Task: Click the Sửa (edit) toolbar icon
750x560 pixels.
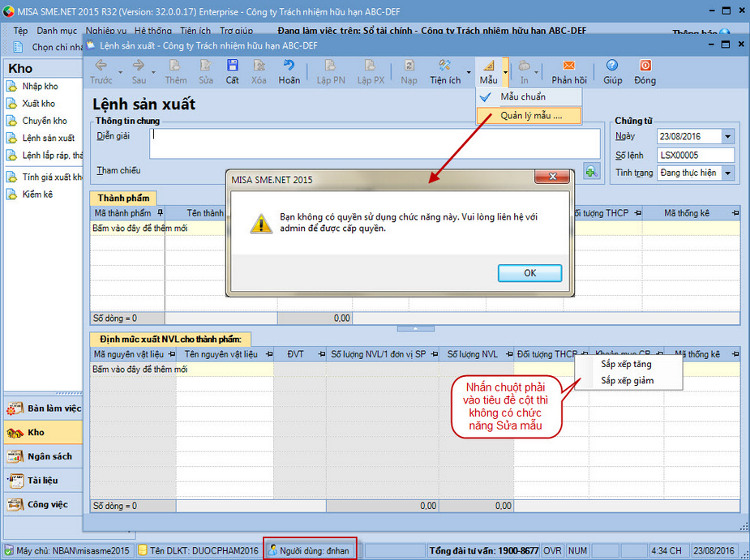Action: coord(206,72)
